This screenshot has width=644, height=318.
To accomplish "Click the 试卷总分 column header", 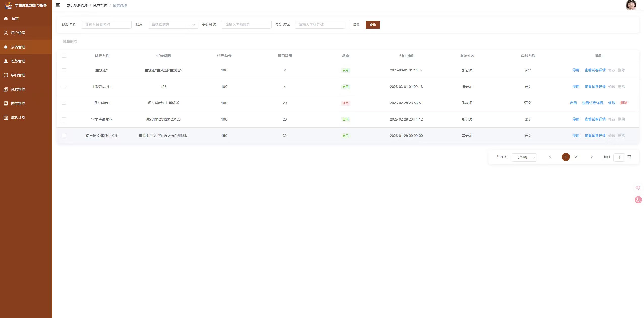I will pyautogui.click(x=224, y=56).
